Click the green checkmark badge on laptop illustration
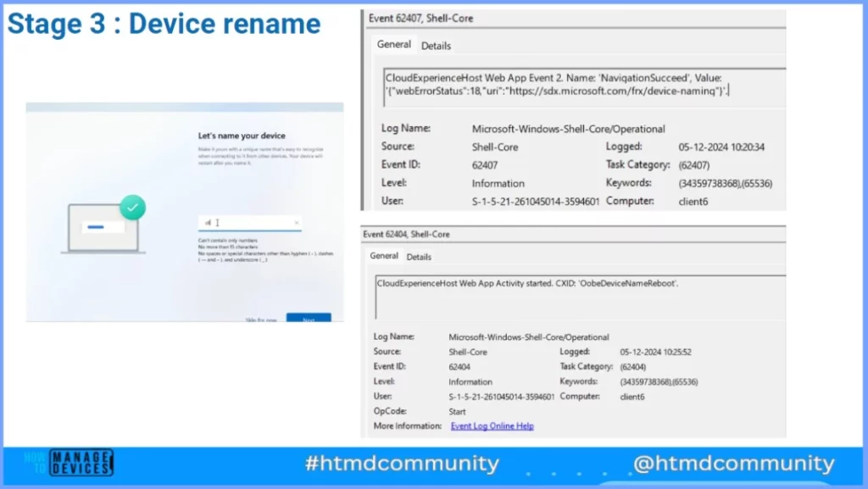 (133, 208)
